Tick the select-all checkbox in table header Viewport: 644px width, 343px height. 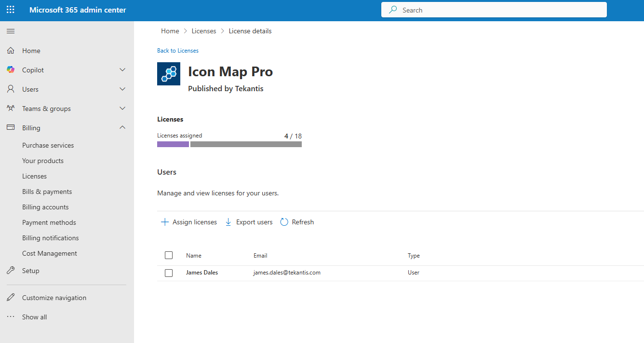(169, 255)
